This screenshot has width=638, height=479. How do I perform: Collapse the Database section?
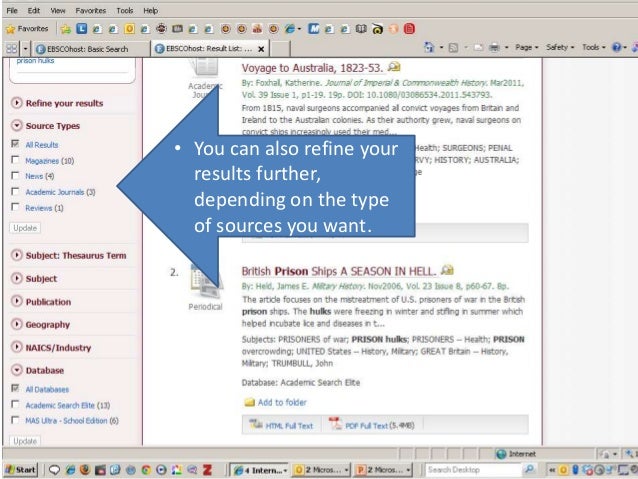(17, 370)
